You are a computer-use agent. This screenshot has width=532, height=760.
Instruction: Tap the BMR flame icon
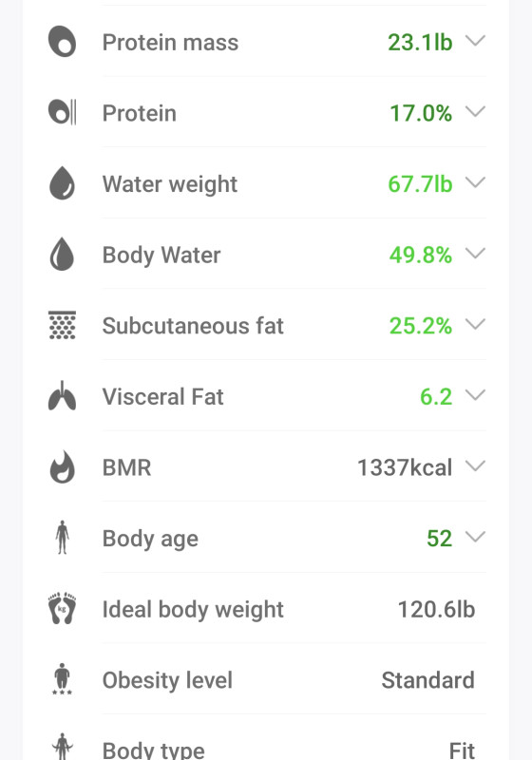[x=62, y=466]
